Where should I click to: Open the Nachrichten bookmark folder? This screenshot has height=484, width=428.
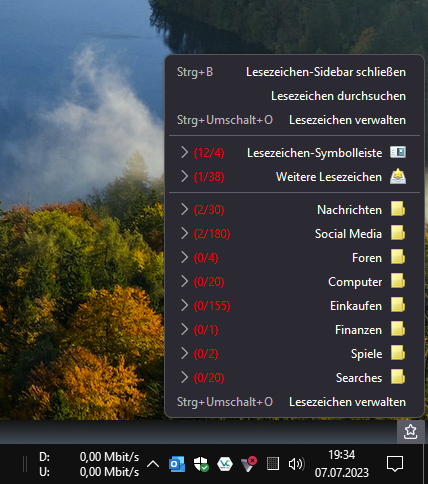pos(294,210)
